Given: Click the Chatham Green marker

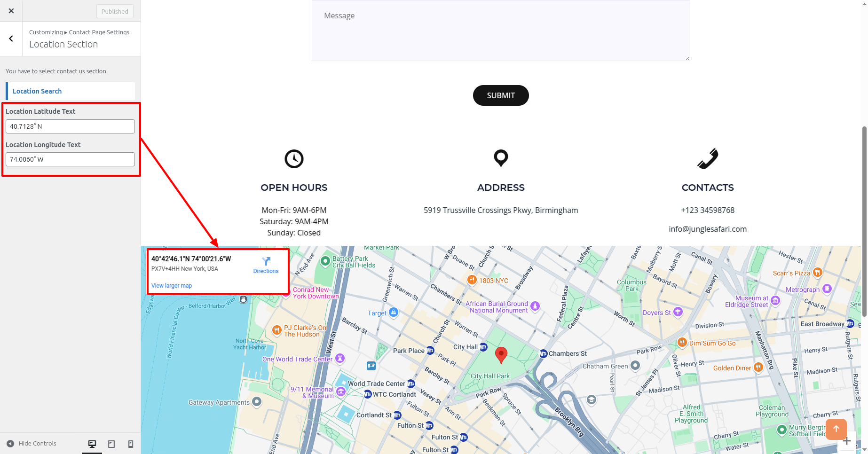Looking at the screenshot, I should coord(635,365).
